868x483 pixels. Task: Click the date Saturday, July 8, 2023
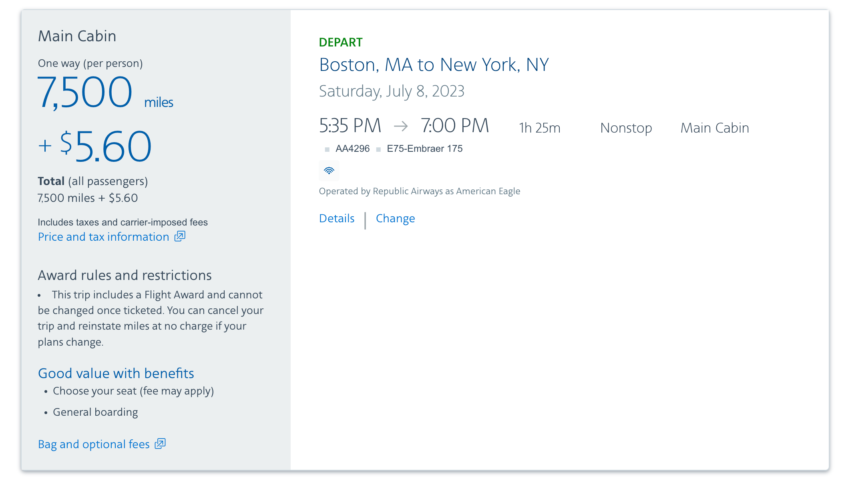392,91
